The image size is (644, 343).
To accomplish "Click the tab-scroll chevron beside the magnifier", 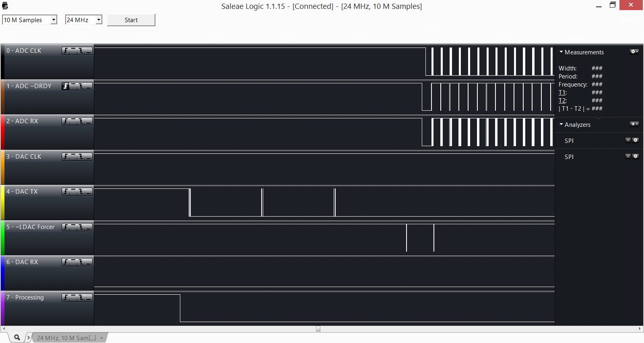I will click(28, 338).
